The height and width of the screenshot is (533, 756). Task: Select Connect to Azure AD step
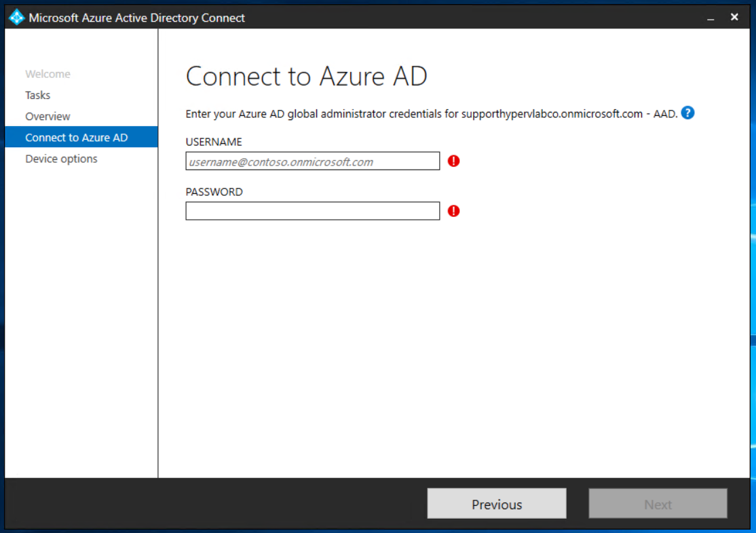(81, 137)
